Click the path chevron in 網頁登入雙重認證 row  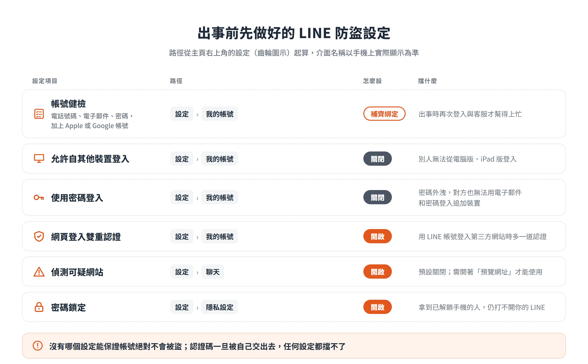tap(197, 237)
